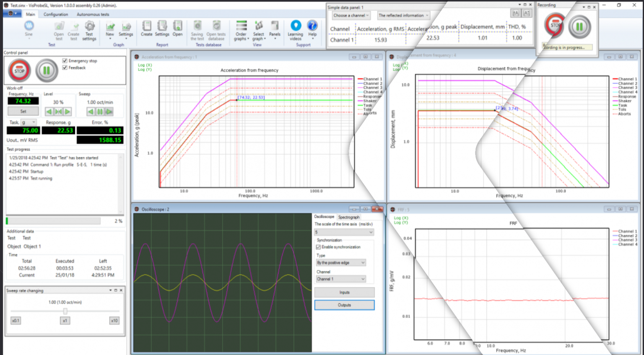Select the Test running log entry

31,178
